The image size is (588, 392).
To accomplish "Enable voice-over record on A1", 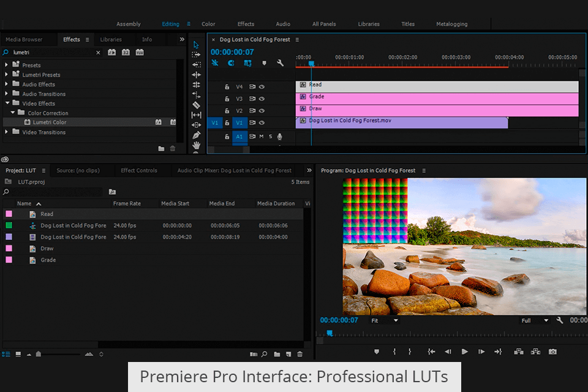I will [280, 137].
